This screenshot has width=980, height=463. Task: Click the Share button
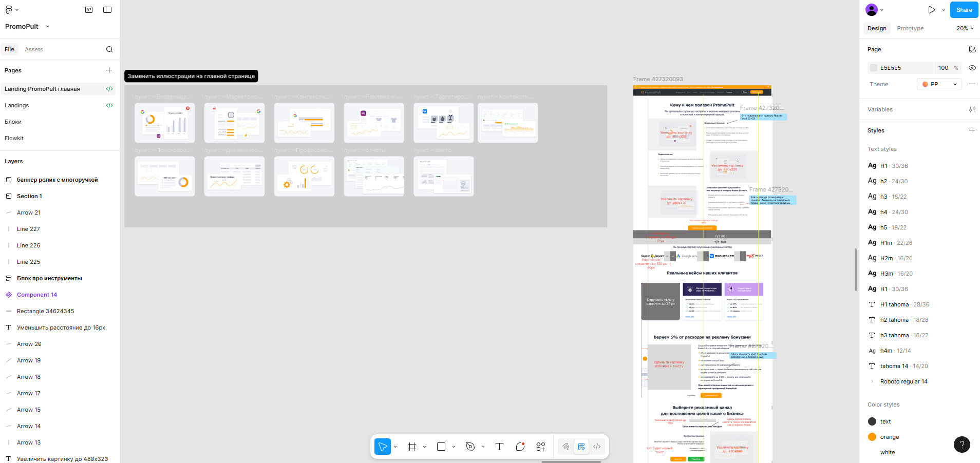pos(964,10)
